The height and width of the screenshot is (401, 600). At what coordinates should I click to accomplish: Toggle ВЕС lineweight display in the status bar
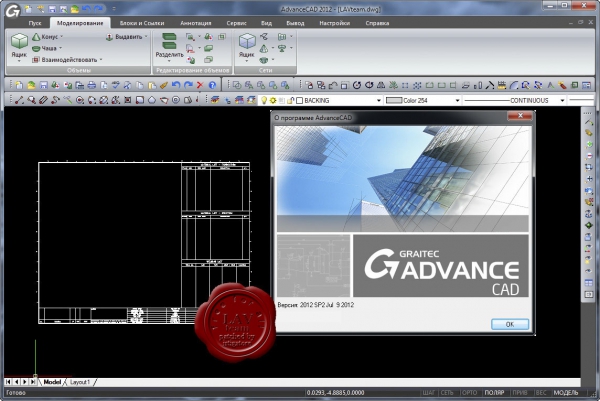(541, 393)
